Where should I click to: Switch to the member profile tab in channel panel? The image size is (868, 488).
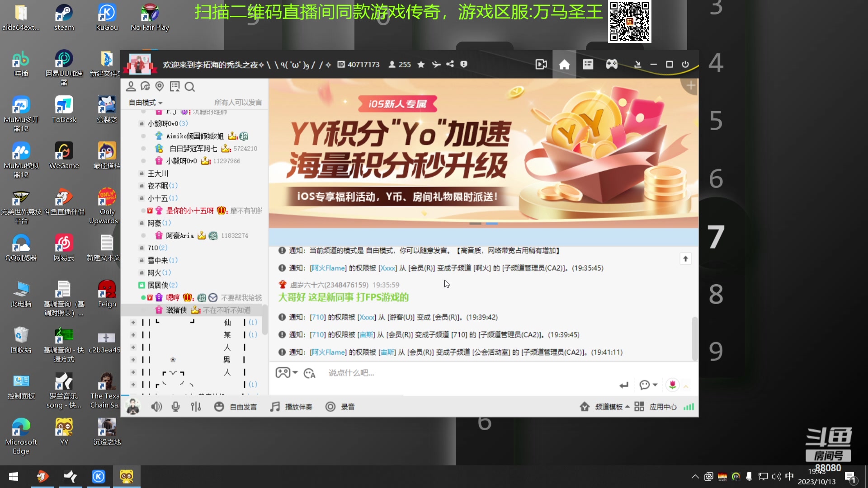(x=131, y=86)
